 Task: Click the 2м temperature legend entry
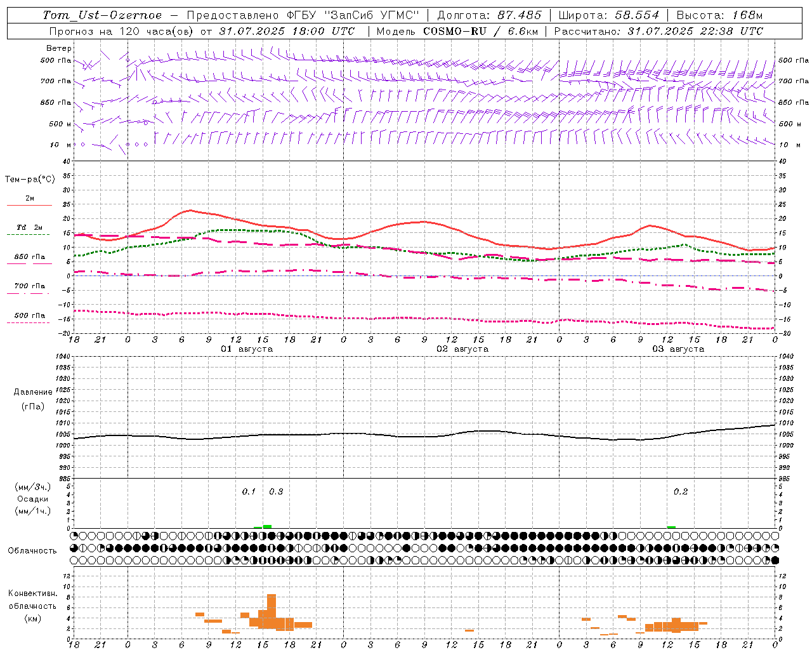click(x=30, y=198)
